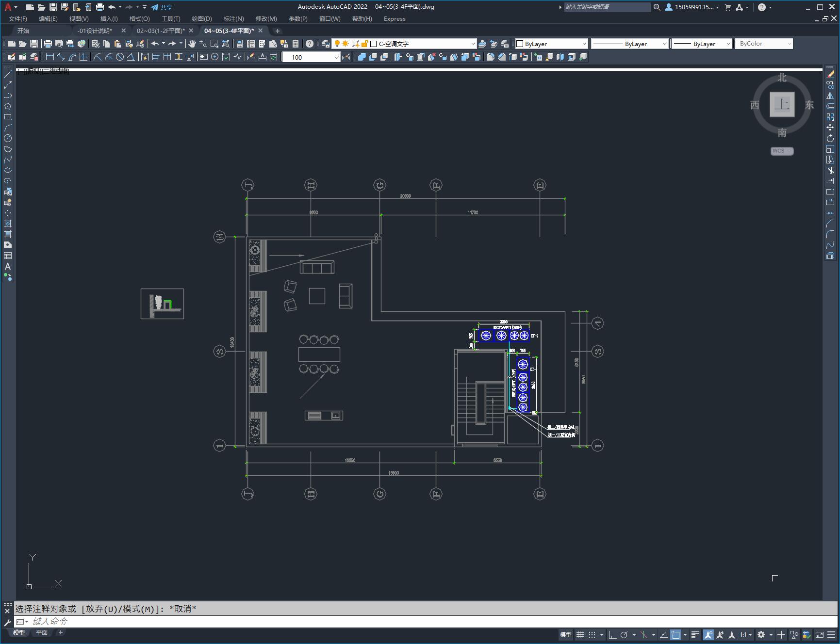Click the keyword search input field
Screen dimensions: 840x644
tap(607, 7)
